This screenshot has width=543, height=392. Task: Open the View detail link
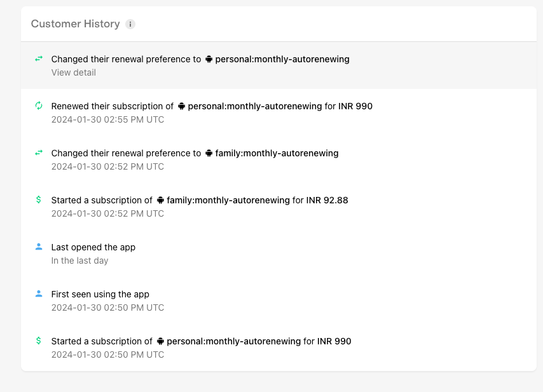pos(73,72)
